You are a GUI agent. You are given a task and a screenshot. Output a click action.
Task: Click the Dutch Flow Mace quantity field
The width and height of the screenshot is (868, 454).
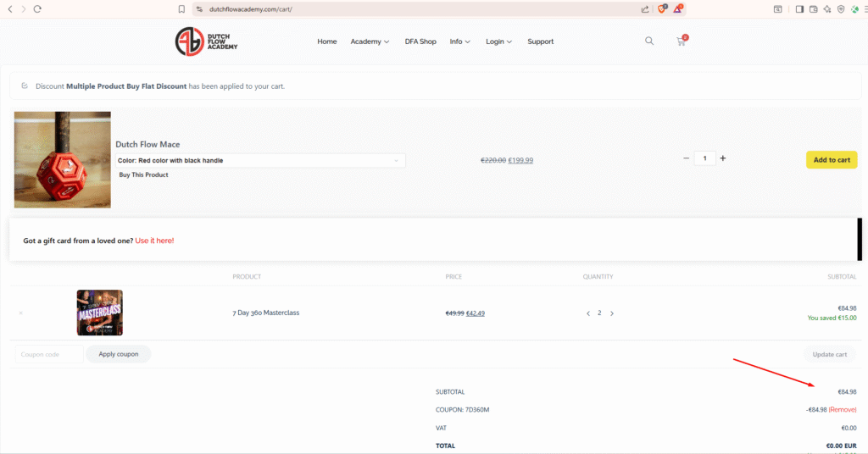click(704, 158)
